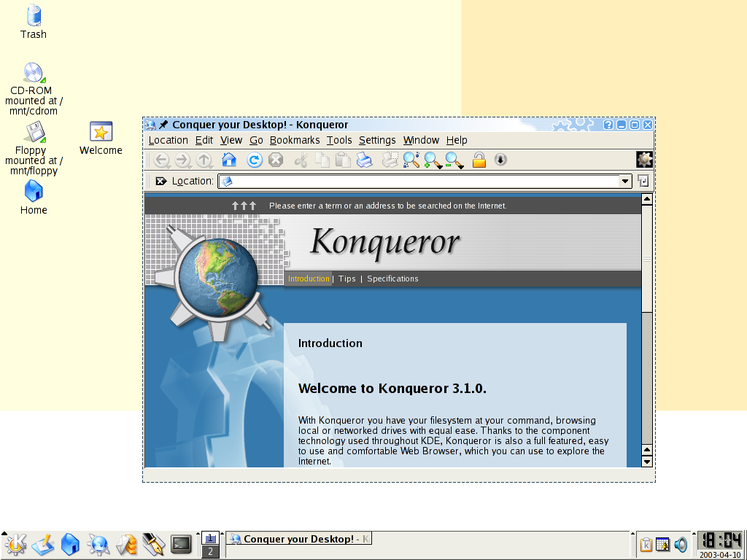Open the Edit menu
This screenshot has width=747, height=560.
point(204,140)
